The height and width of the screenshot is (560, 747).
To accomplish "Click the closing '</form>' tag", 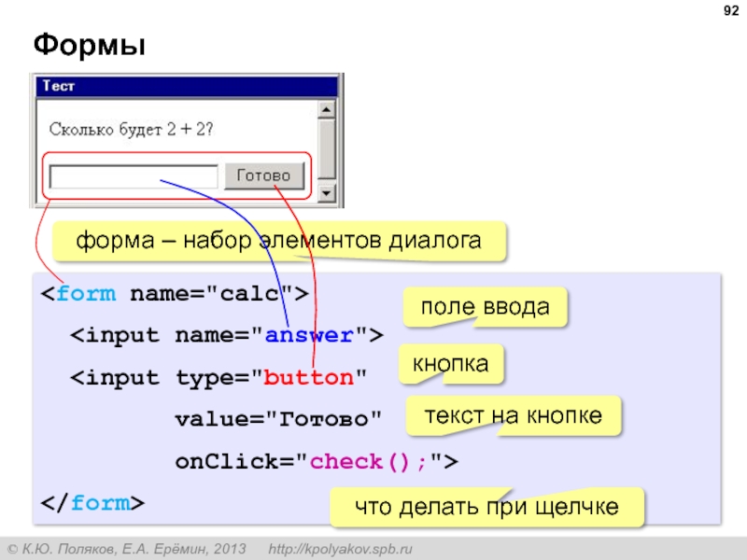I will point(92,503).
